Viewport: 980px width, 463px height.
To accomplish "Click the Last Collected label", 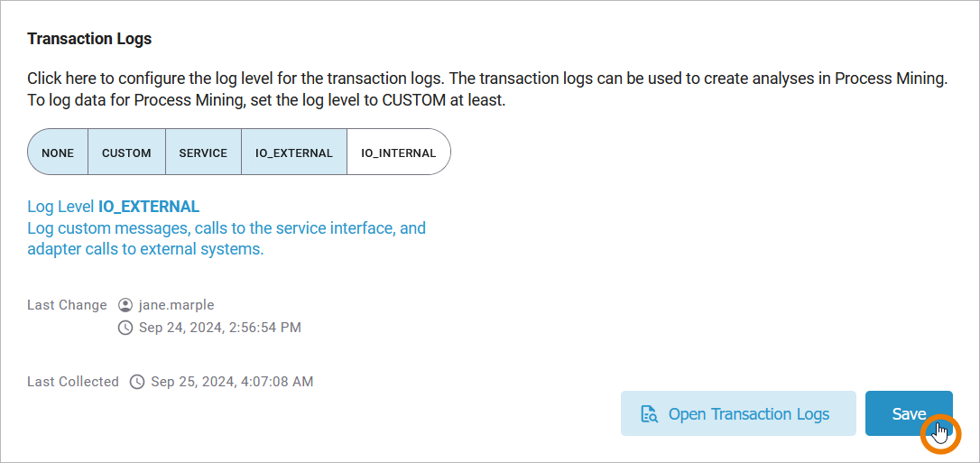I will click(x=73, y=382).
